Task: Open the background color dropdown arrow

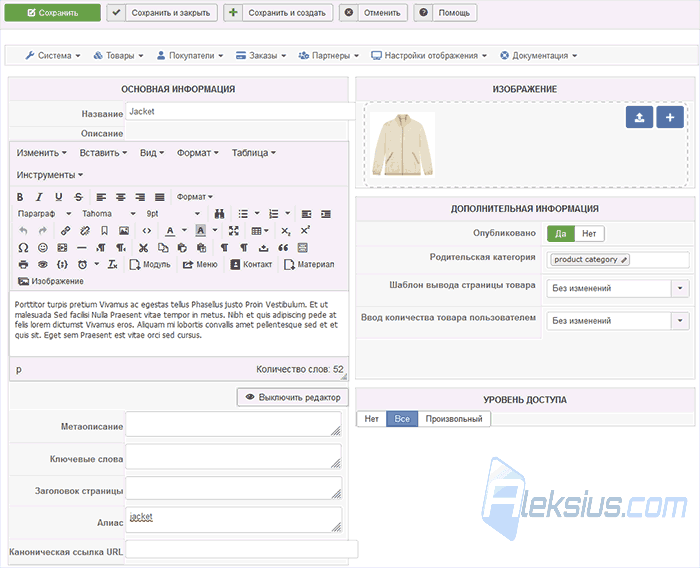Action: (215, 231)
